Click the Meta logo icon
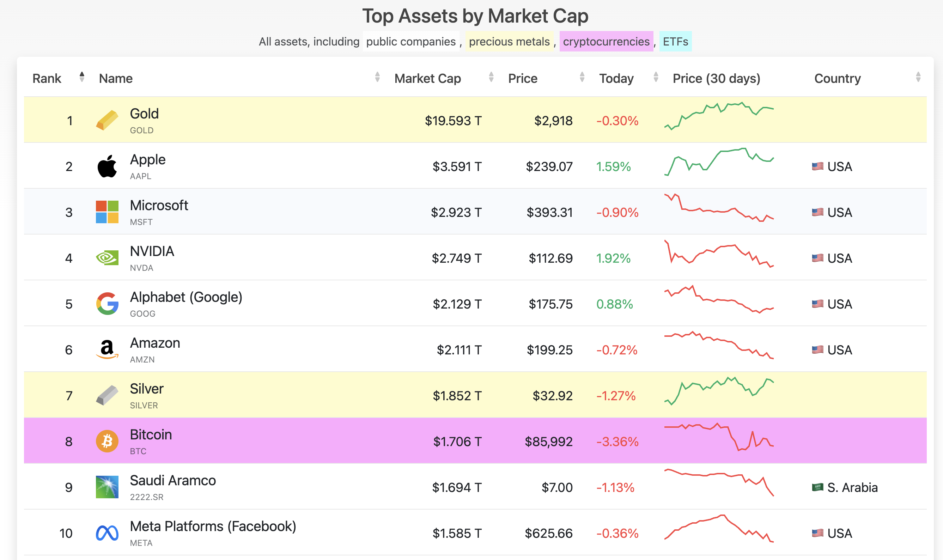Screen dimensions: 943x560 coord(107,533)
